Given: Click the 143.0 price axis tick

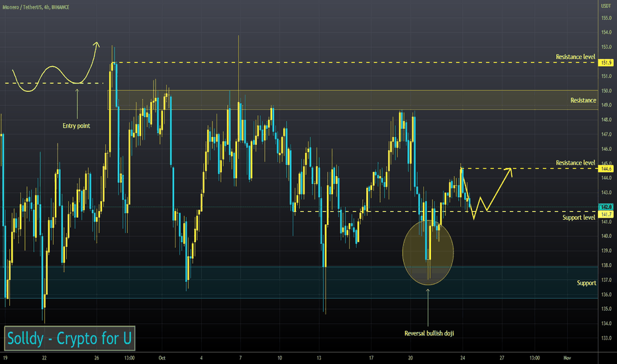Looking at the screenshot, I should click(x=606, y=193).
